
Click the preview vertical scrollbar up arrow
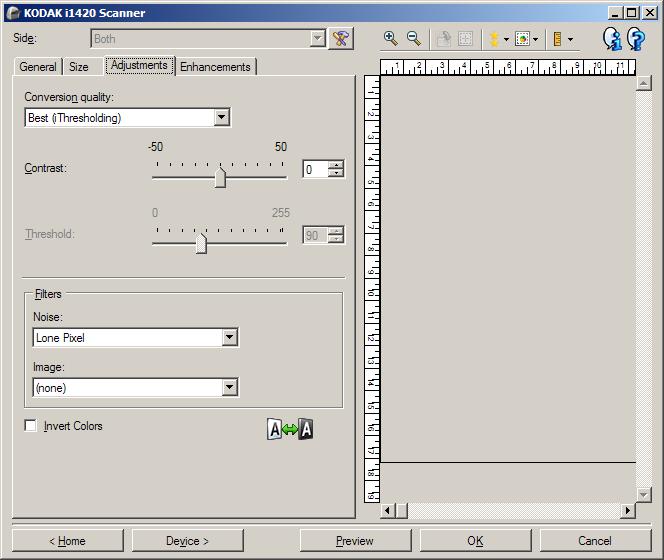click(643, 83)
